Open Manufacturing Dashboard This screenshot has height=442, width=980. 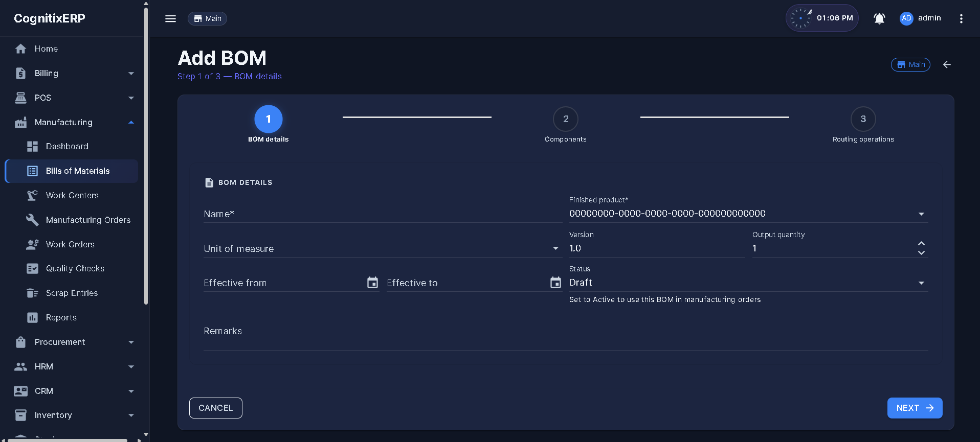(72, 146)
